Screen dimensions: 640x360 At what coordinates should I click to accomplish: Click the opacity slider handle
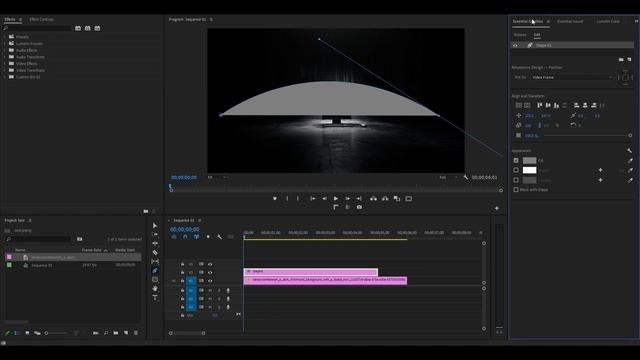[x=630, y=136]
